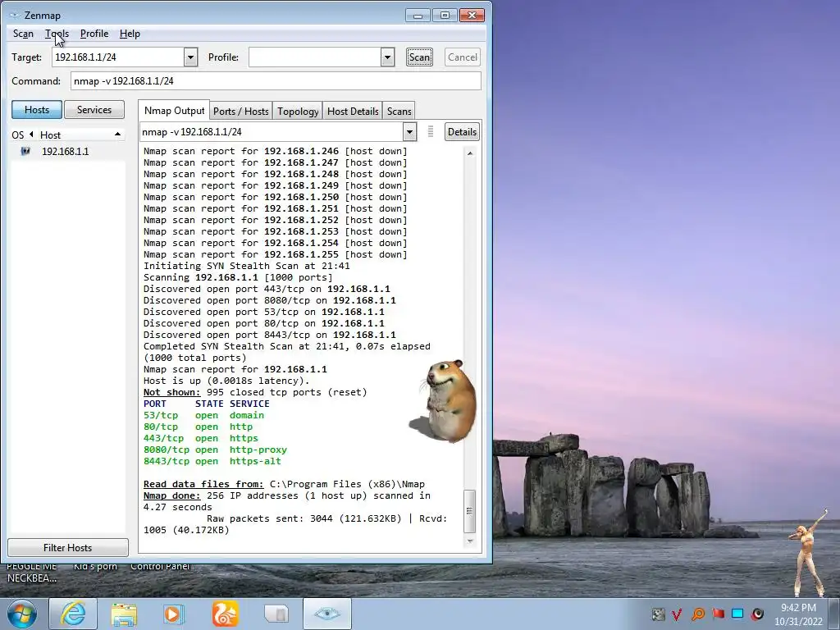
Task: Click the PORT STATE SERVICE header line
Action: coord(206,404)
